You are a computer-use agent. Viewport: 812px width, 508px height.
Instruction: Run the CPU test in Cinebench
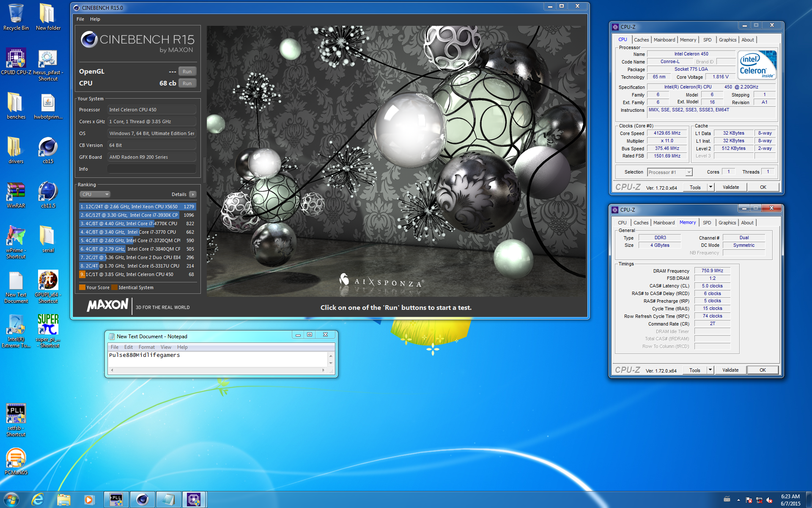click(187, 83)
